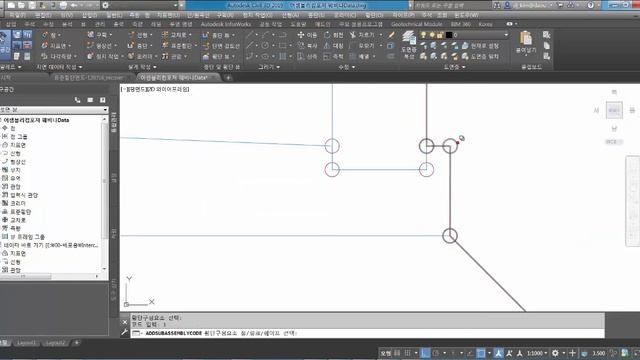Click the ViewCube top (평면도) face
This screenshot has height=360, width=640.
[x=614, y=110]
